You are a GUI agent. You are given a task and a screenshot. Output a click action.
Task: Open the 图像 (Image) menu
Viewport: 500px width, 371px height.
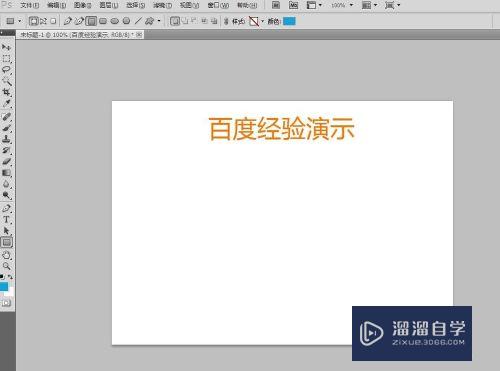click(x=82, y=5)
